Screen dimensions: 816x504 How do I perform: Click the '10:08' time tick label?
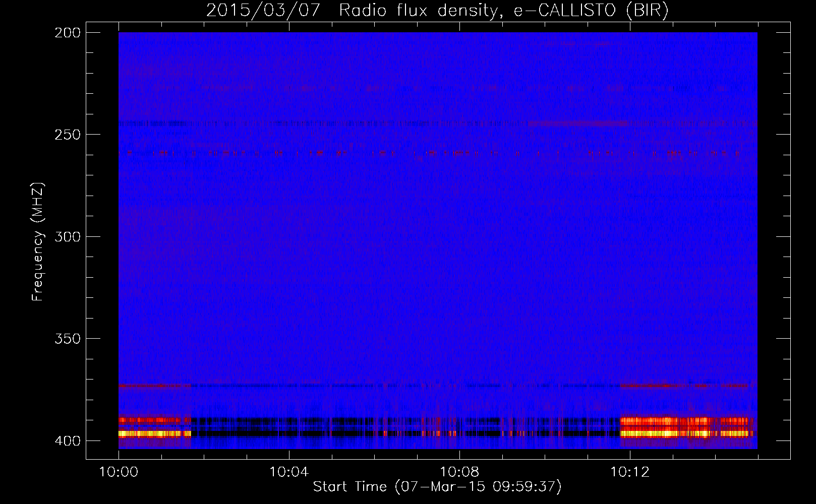(x=459, y=472)
